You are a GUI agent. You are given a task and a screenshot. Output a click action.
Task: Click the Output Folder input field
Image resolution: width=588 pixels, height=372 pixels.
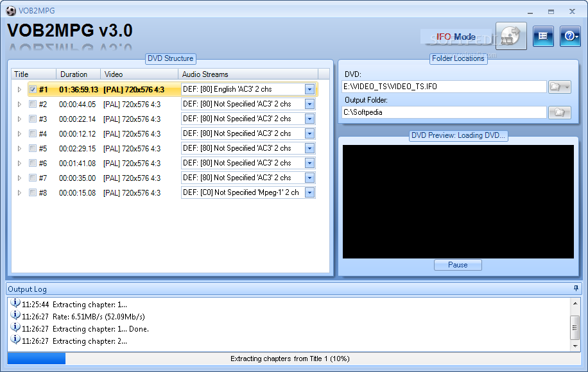[x=444, y=112]
